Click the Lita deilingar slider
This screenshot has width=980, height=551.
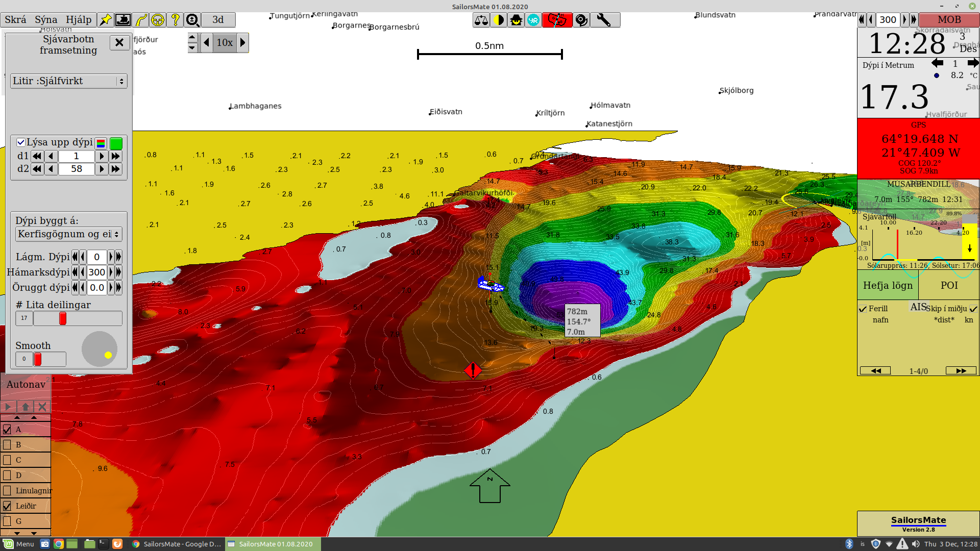[78, 318]
